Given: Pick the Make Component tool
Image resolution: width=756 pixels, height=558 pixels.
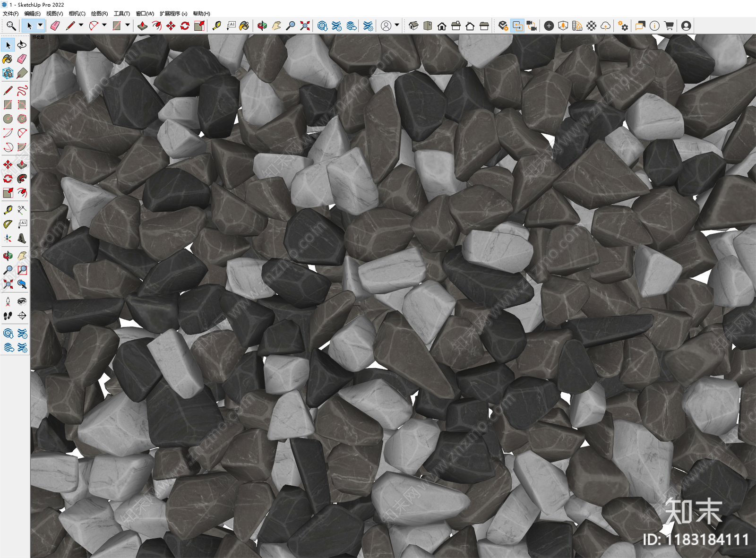Looking at the screenshot, I should pyautogui.click(x=8, y=73).
